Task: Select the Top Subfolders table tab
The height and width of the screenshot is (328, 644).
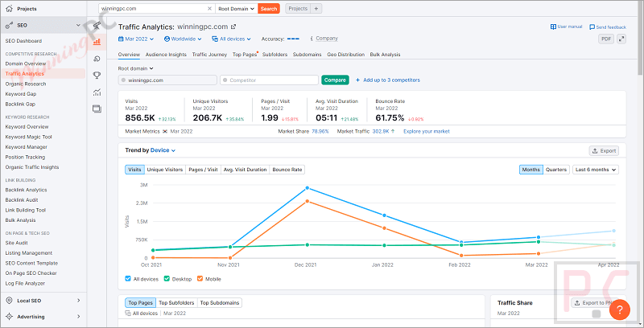Action: [176, 303]
